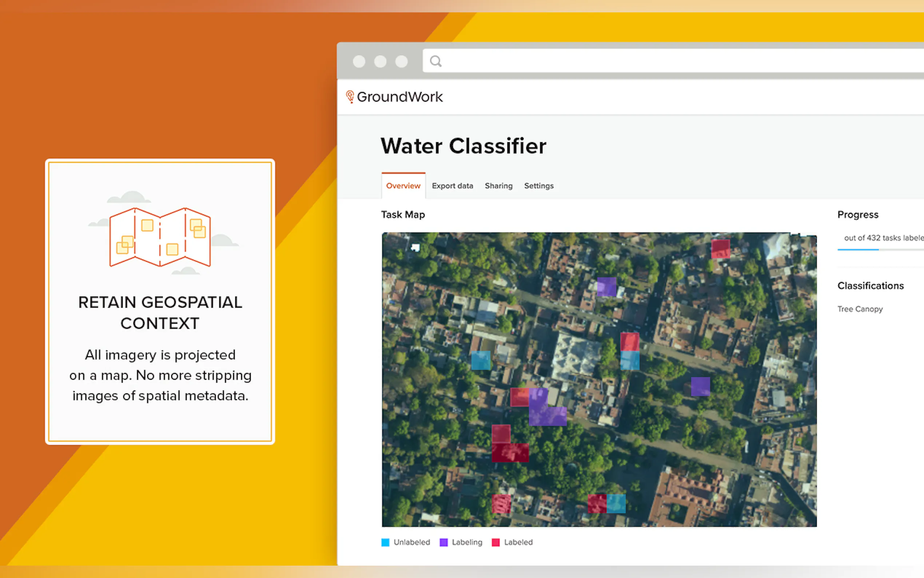The image size is (924, 578).
Task: Select the topmost red labeled map tile
Action: click(720, 249)
